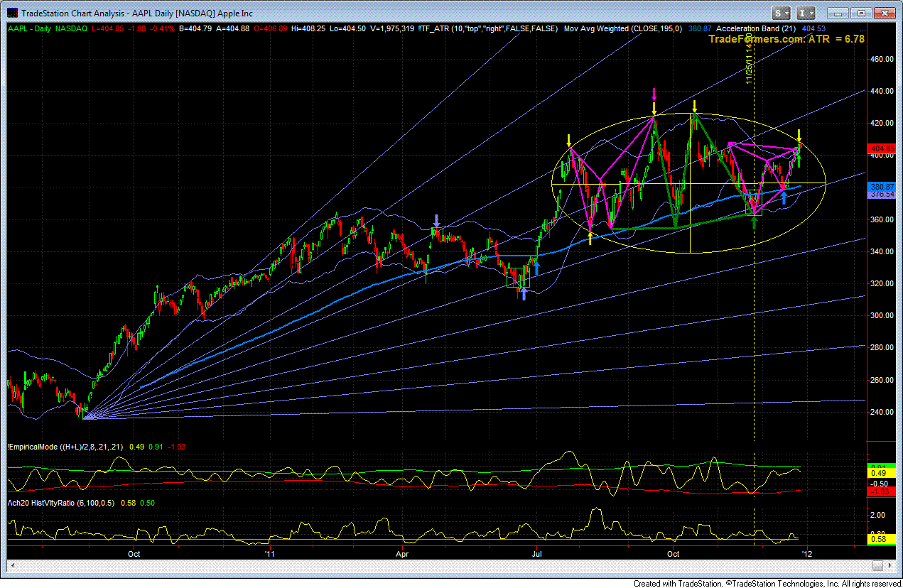903x588 pixels.
Task: Click the 376.54 price axis marker
Action: [x=881, y=195]
